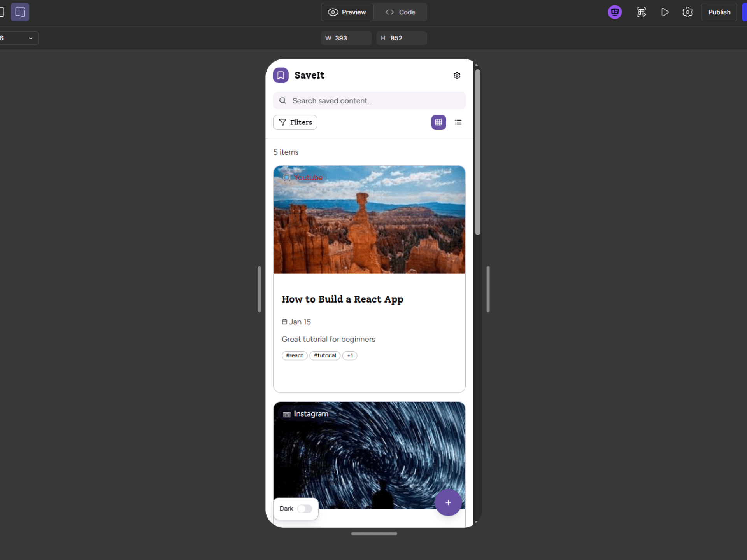Click the SaveIt bookmark logo icon
747x560 pixels.
281,75
